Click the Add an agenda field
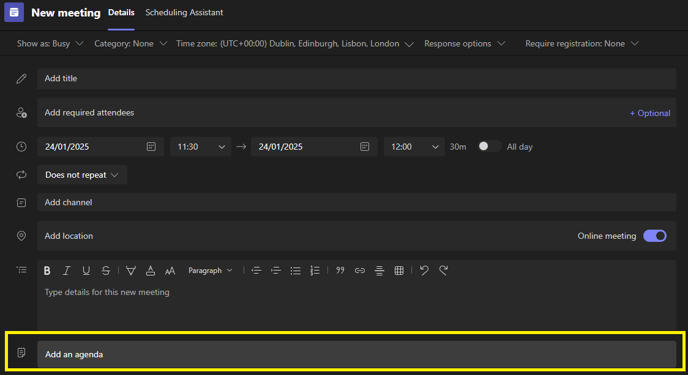 coord(356,354)
